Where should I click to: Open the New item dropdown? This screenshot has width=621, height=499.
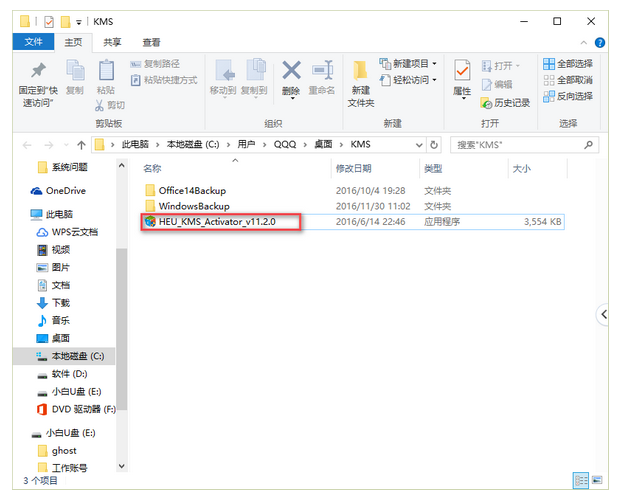[435, 64]
